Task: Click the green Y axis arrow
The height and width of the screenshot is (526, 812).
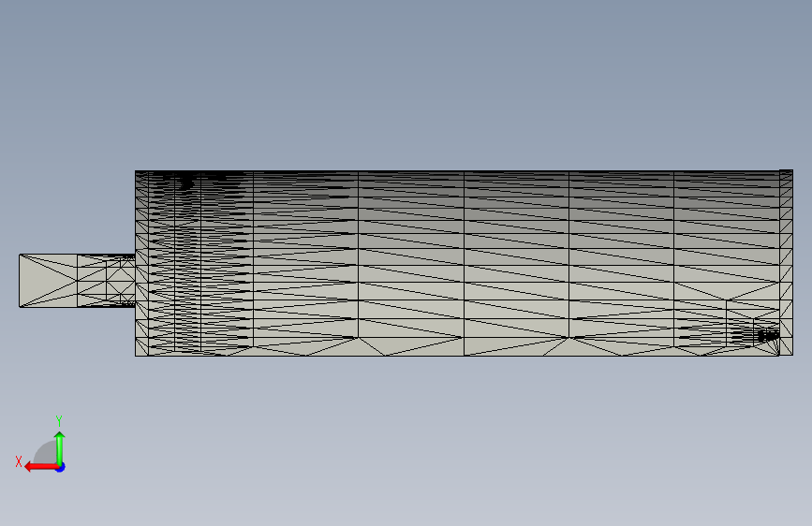Action: point(60,447)
